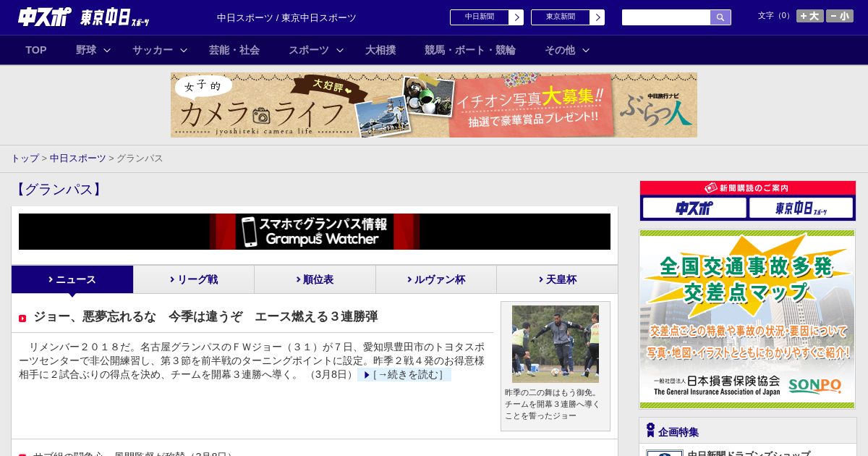Click the magnifier search button
868x456 pixels.
pos(720,17)
